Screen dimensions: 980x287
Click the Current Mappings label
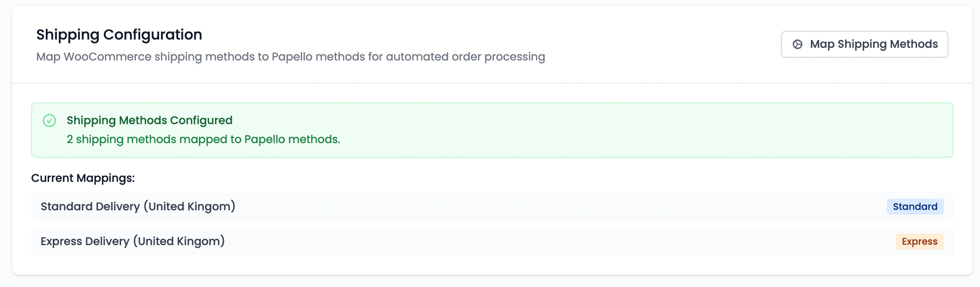(83, 178)
